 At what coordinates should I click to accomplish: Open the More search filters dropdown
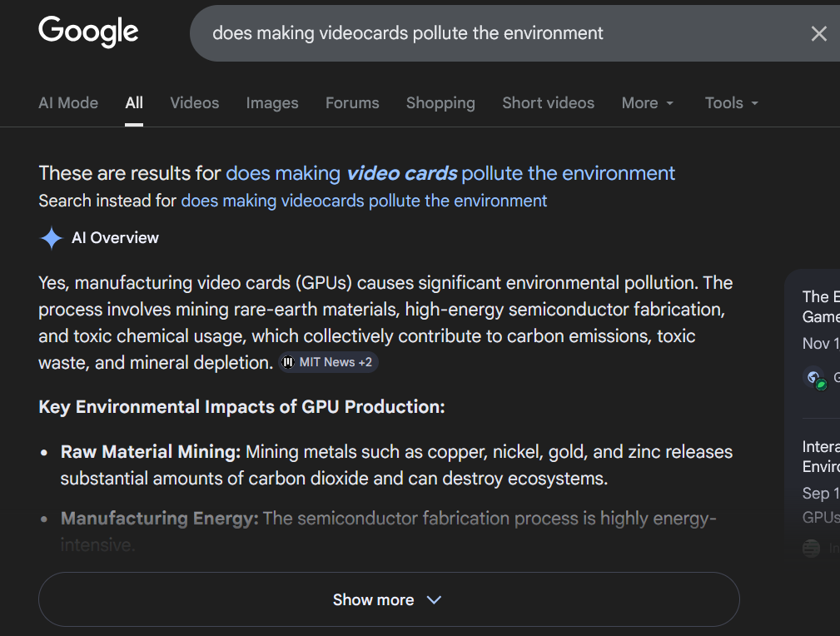click(647, 103)
